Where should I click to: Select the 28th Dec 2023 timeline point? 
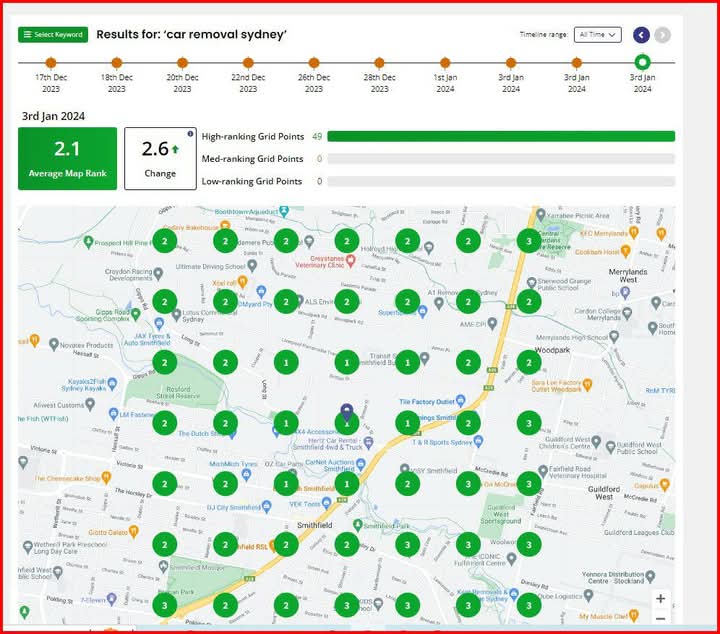click(x=379, y=63)
